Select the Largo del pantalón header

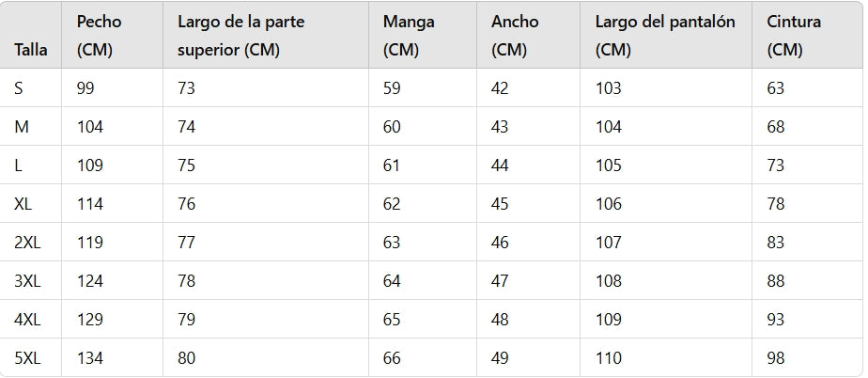665,36
